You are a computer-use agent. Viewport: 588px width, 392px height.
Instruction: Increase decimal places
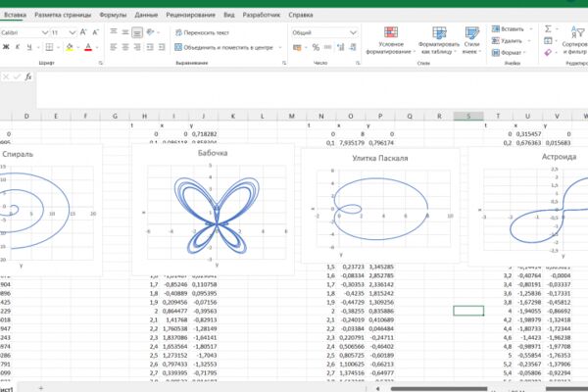(x=340, y=48)
